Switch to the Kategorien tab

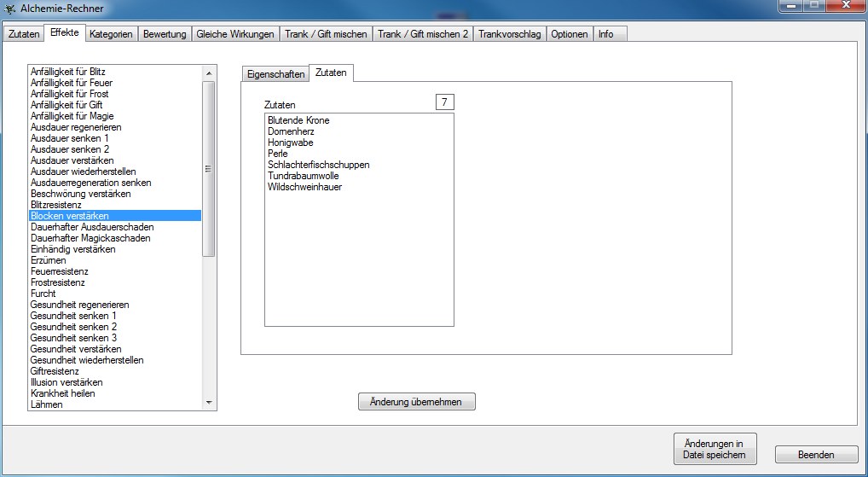[111, 34]
